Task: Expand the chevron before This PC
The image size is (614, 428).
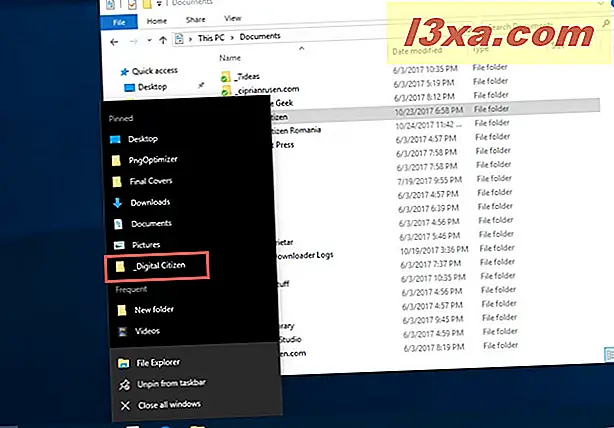Action: click(191, 39)
